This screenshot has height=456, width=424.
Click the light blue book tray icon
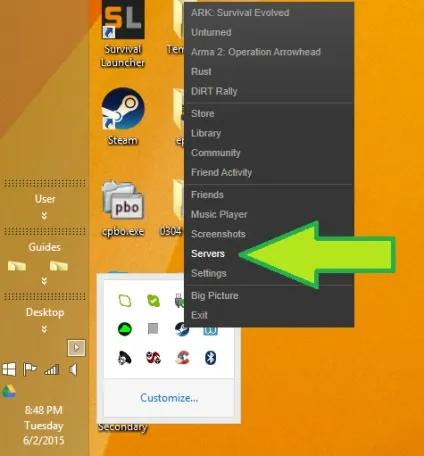click(x=211, y=331)
